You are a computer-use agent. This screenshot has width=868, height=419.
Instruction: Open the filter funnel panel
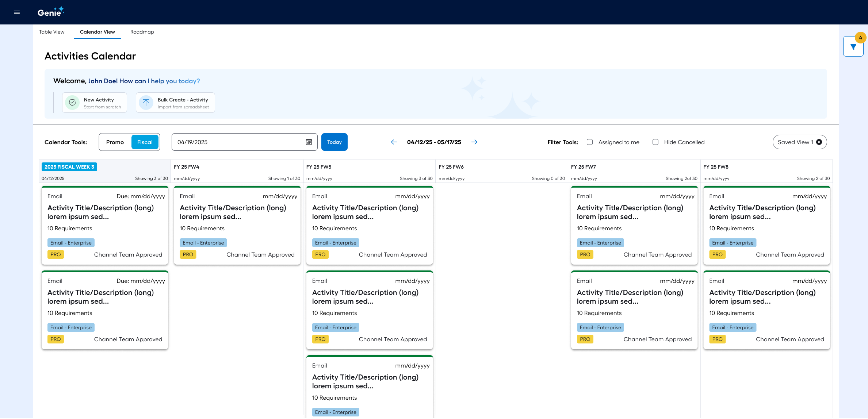(x=853, y=47)
